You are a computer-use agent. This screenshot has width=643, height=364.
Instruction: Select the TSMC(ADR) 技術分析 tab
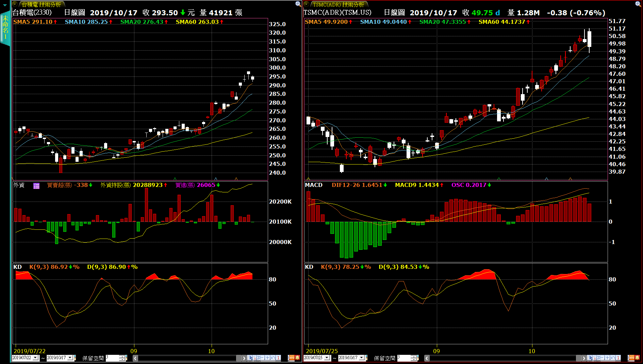[x=339, y=4]
